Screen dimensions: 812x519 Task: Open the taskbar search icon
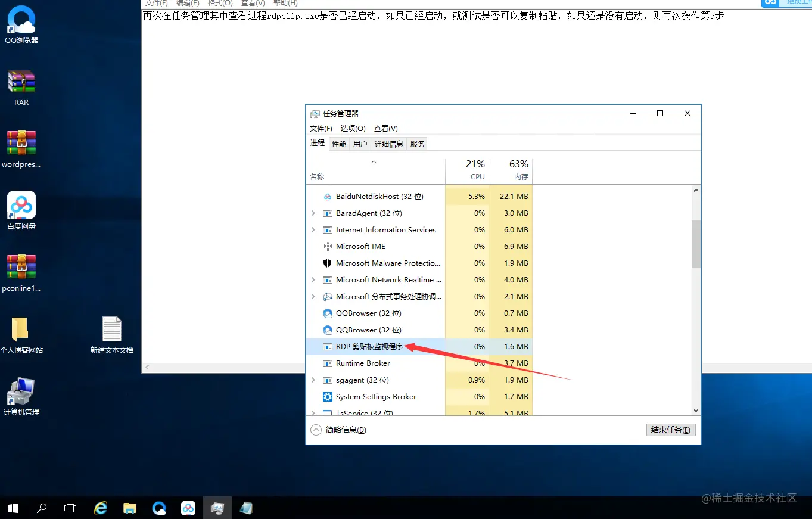pos(42,508)
